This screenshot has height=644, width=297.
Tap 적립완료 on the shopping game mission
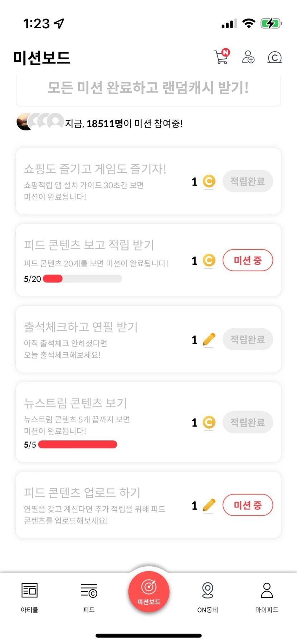click(248, 181)
